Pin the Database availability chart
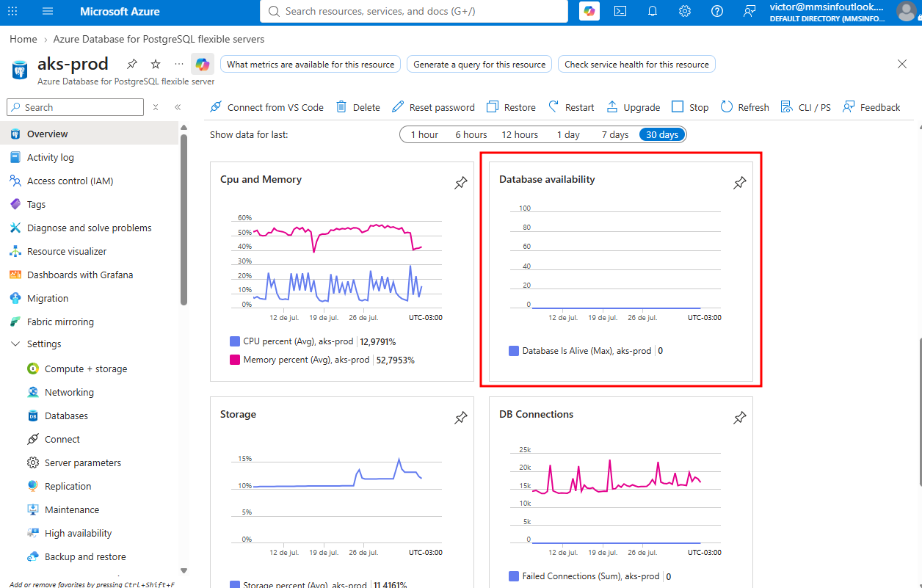This screenshot has height=588, width=922. (x=739, y=183)
